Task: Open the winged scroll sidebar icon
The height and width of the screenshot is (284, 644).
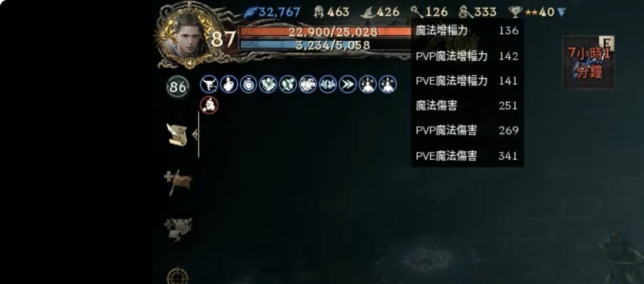Action: [x=177, y=134]
